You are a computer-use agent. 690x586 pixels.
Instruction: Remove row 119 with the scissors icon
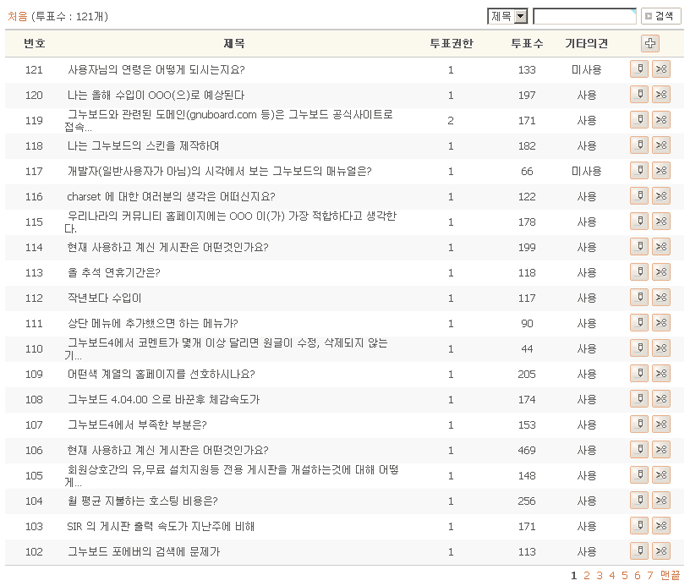point(661,120)
